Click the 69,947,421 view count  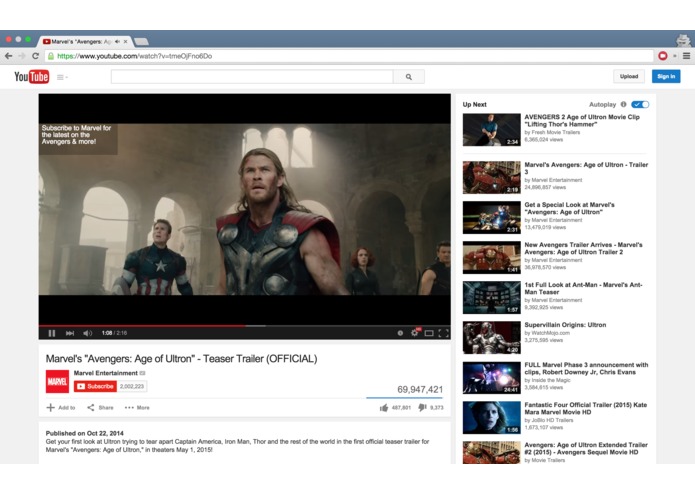[x=420, y=389]
